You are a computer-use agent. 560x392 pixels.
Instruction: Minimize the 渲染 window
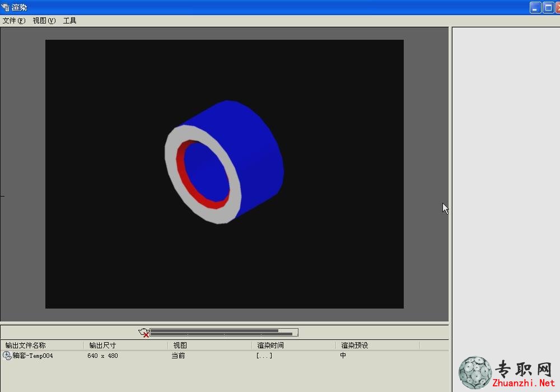coord(535,7)
